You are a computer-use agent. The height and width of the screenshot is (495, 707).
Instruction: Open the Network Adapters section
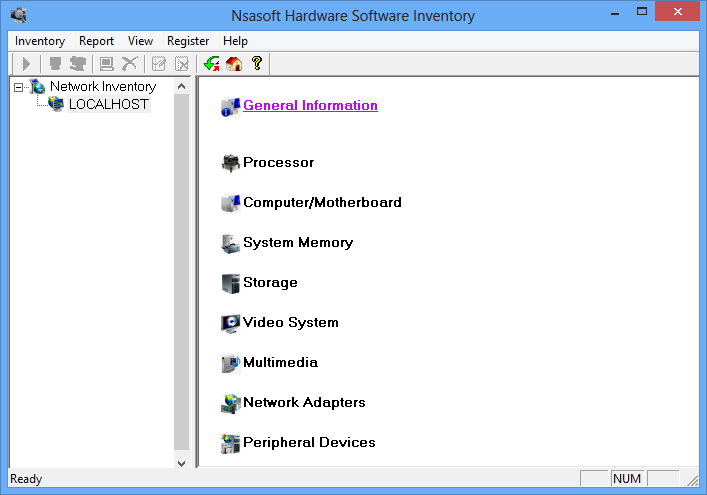point(304,403)
